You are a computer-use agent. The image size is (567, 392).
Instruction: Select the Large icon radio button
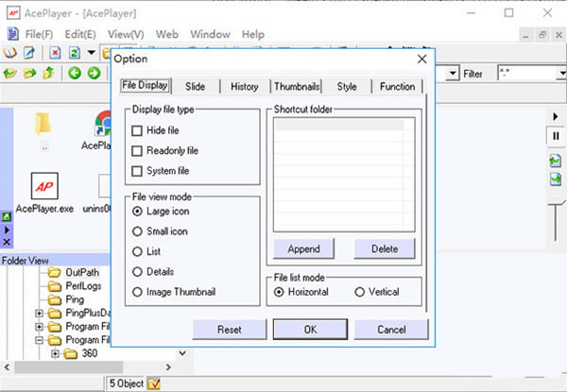(137, 211)
